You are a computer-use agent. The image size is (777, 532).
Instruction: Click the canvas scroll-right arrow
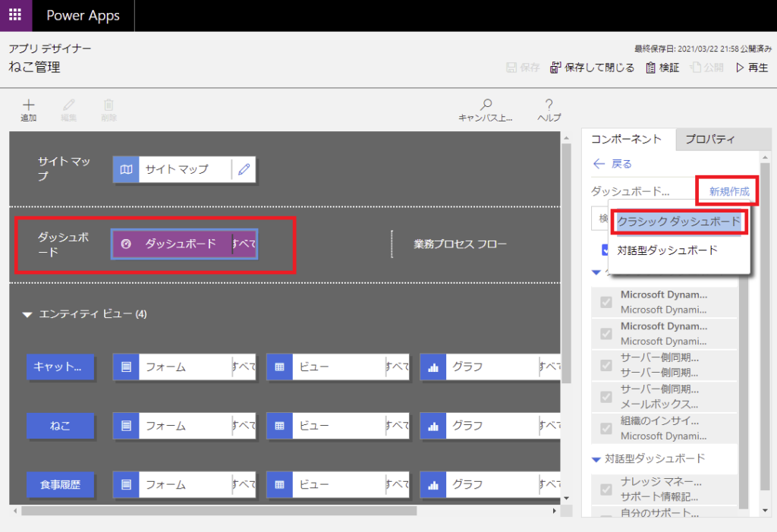click(555, 511)
